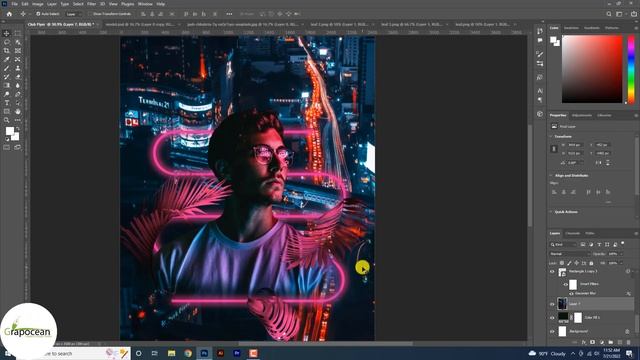
Task: Click the hue slider in Color panel
Action: [x=631, y=69]
